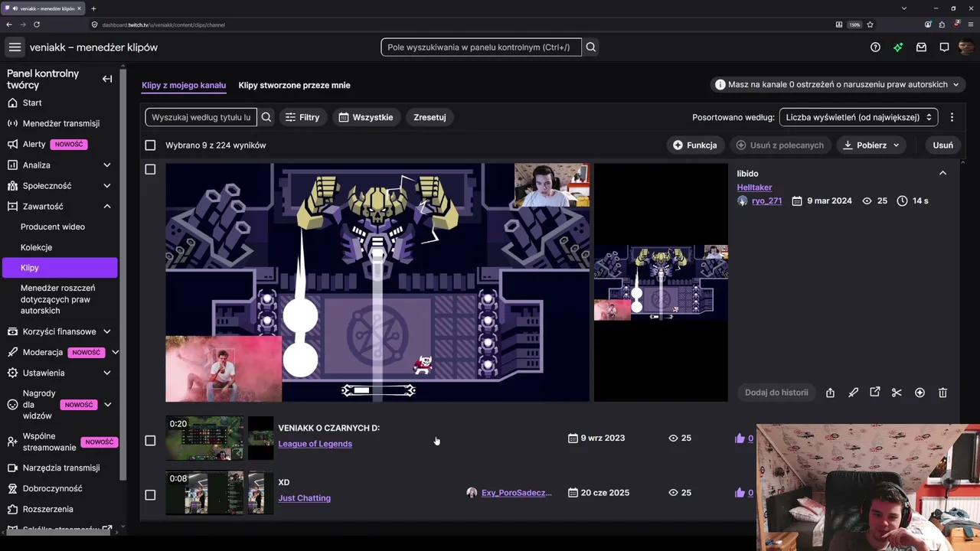Expand the Moderacja section chevron
This screenshot has height=551, width=980.
click(x=115, y=353)
